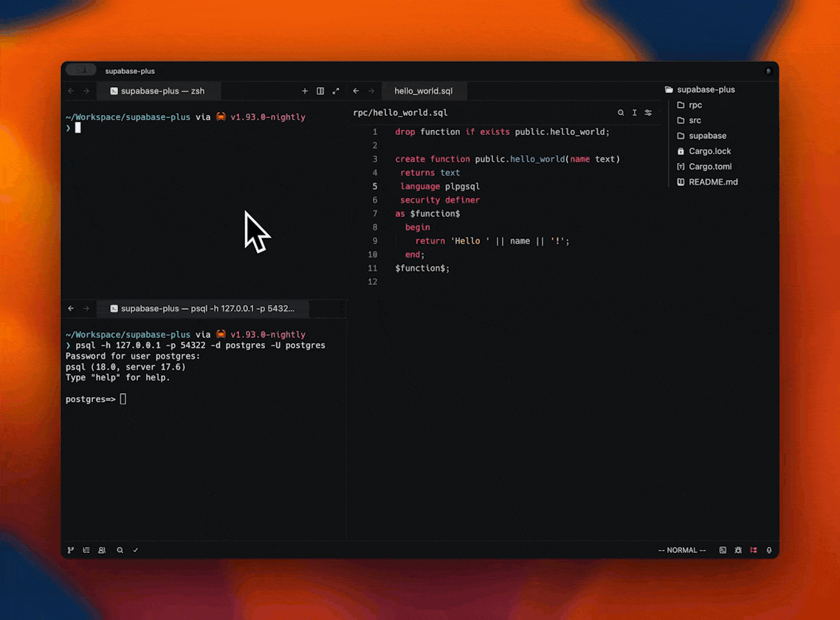840x620 pixels.
Task: Open the debugger panel bug icon
Action: coord(738,550)
